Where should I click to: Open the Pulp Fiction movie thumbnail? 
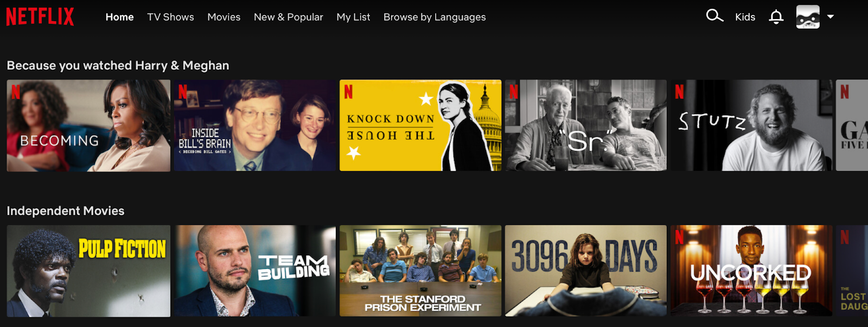click(x=88, y=271)
